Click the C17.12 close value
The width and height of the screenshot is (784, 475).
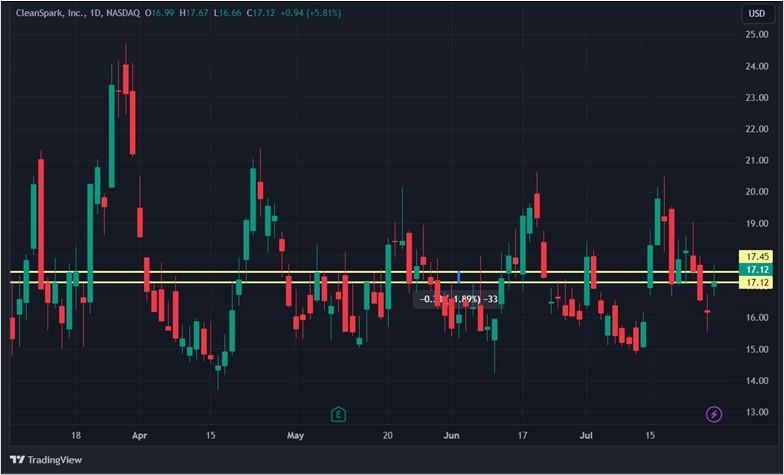261,13
